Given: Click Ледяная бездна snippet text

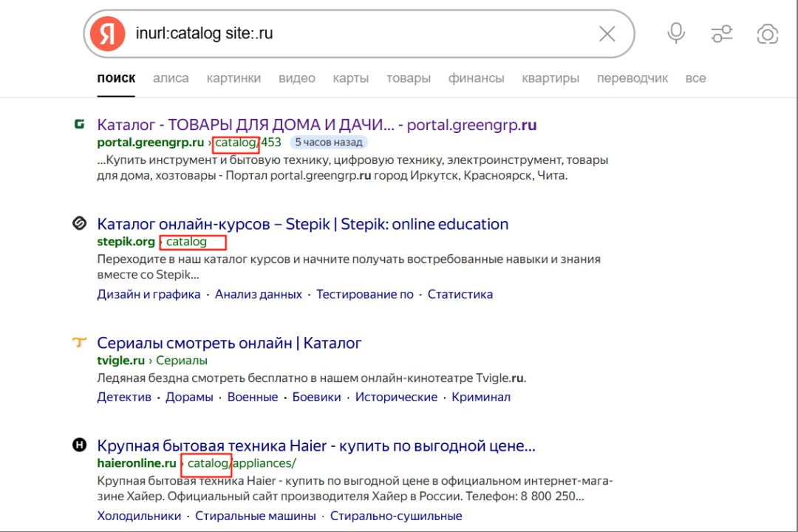Looking at the screenshot, I should [x=312, y=378].
